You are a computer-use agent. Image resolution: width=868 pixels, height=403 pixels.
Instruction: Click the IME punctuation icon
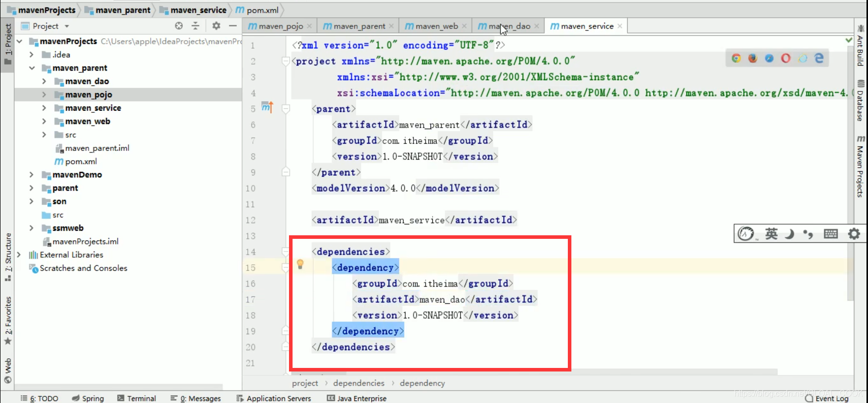click(x=808, y=234)
